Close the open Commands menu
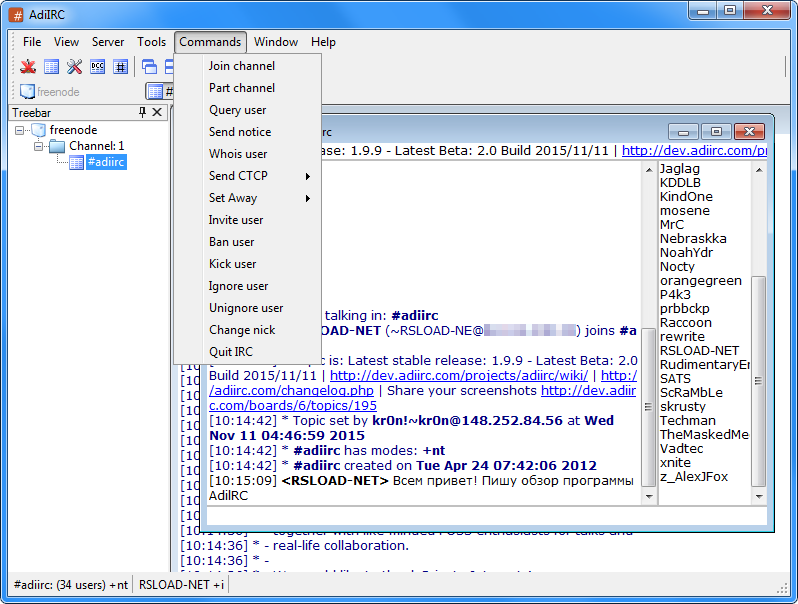The height and width of the screenshot is (604, 798). [x=210, y=42]
